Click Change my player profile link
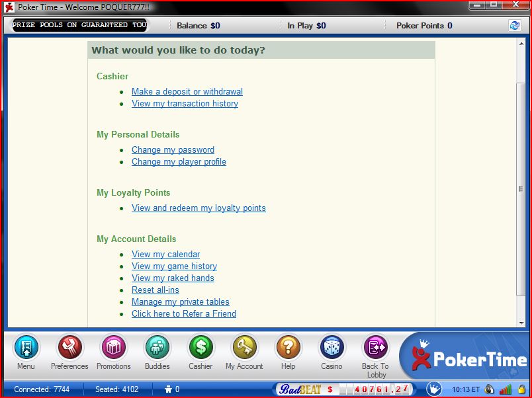 (179, 162)
